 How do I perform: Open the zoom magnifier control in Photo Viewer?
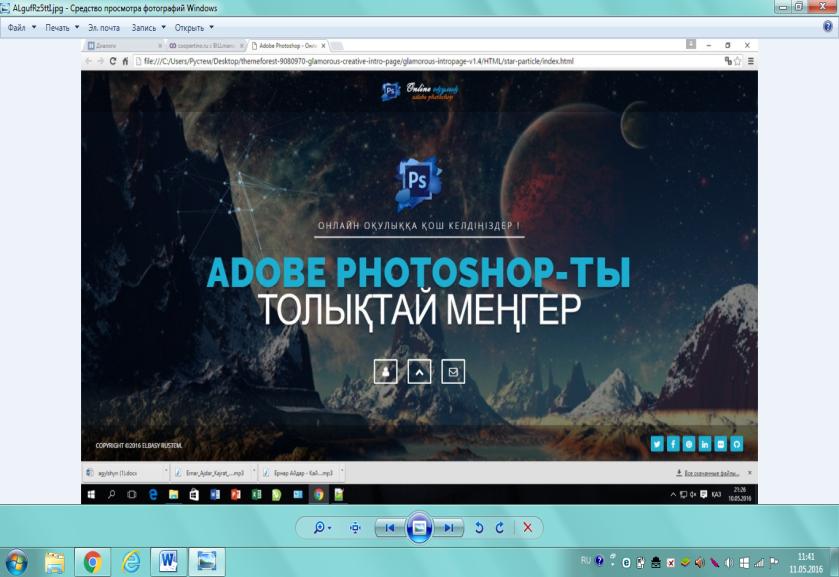click(x=322, y=528)
